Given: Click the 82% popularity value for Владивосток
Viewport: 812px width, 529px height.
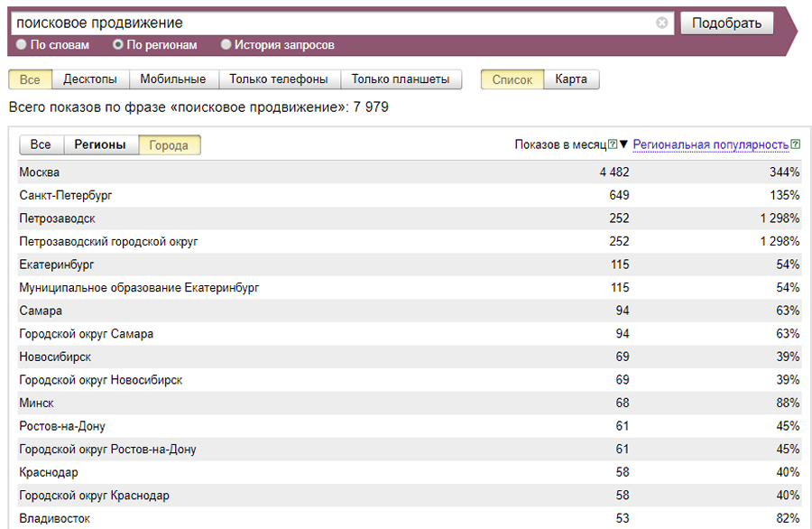Looking at the screenshot, I should [789, 519].
